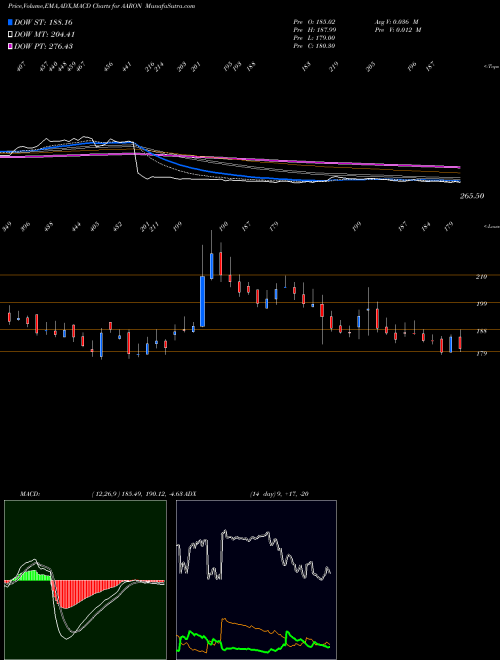
Task: Click the 'Pre V: 0.012 M' volume text
Action: click(x=398, y=29)
